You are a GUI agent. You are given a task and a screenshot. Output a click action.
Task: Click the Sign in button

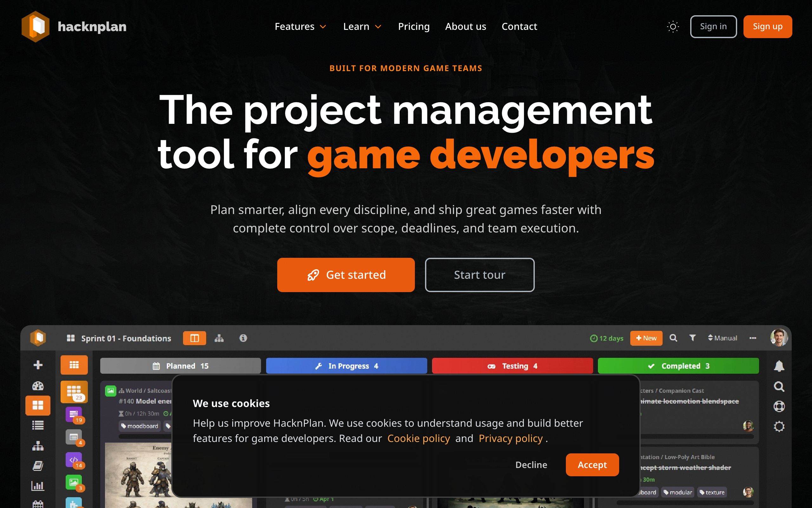[713, 27]
